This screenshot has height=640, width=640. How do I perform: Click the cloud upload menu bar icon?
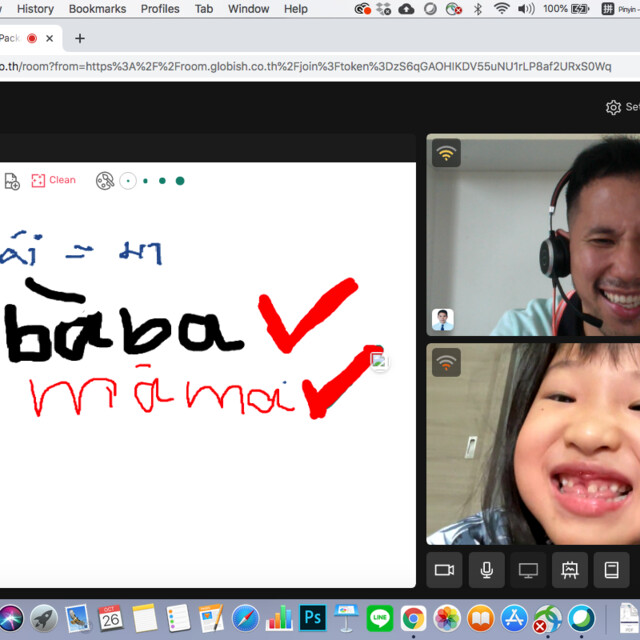(406, 9)
